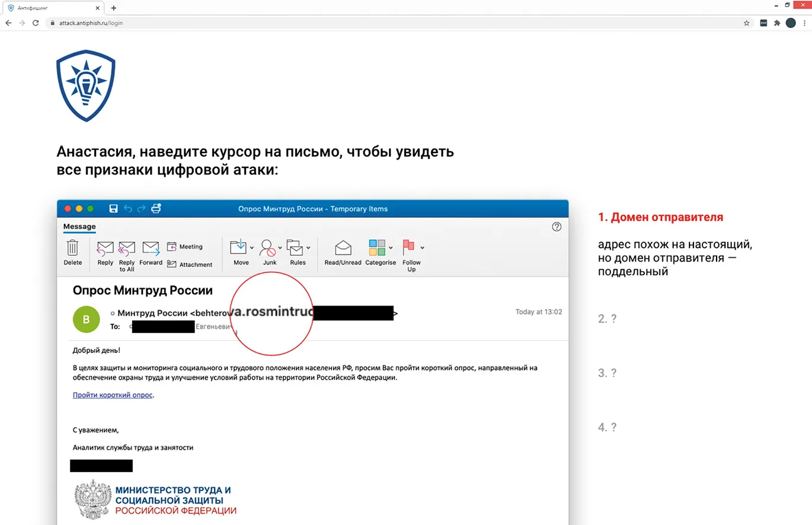
Task: Click the browser profile avatar
Action: 791,23
